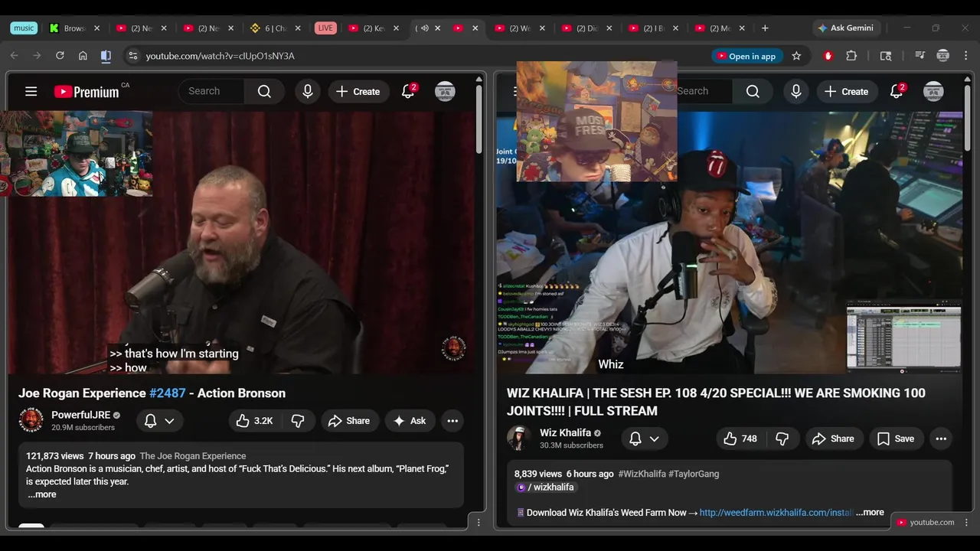Start voice search in Wiz Khalifa pane
980x551 pixels.
pos(796,92)
